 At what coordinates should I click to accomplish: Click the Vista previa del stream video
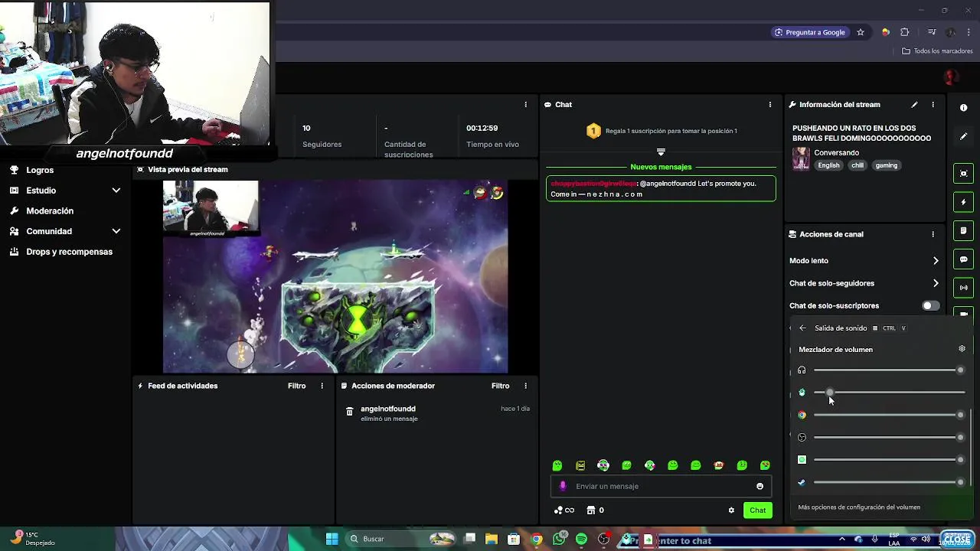[x=335, y=276]
